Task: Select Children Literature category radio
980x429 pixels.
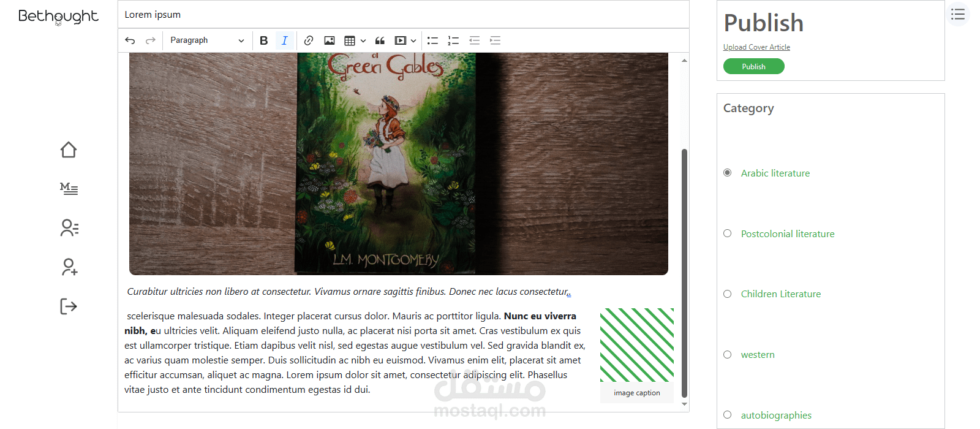Action: [727, 294]
